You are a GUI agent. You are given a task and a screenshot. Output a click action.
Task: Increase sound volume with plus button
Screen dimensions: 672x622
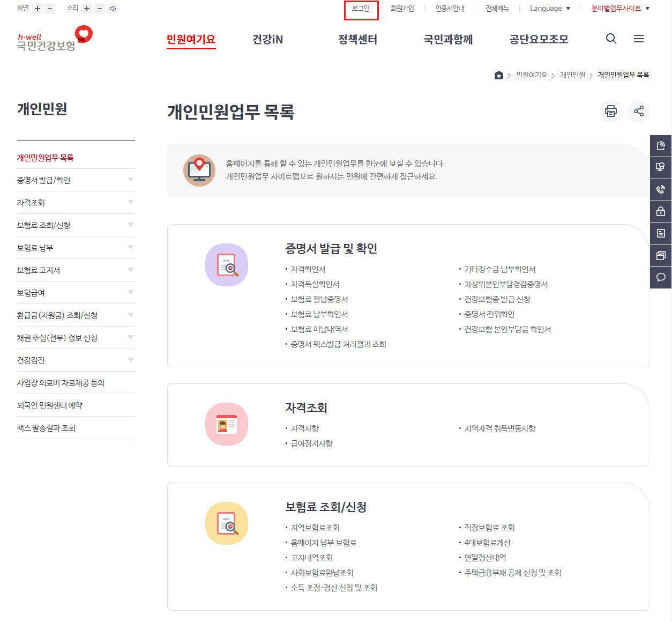(x=87, y=9)
